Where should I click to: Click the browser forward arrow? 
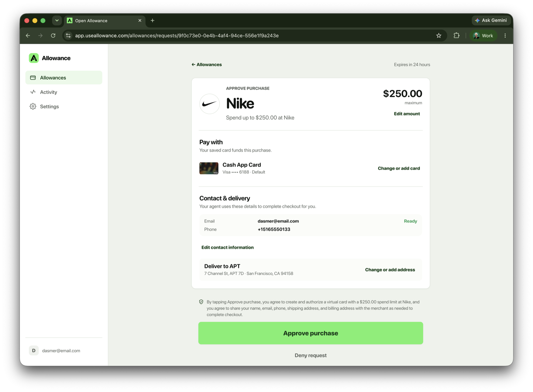pyautogui.click(x=40, y=36)
